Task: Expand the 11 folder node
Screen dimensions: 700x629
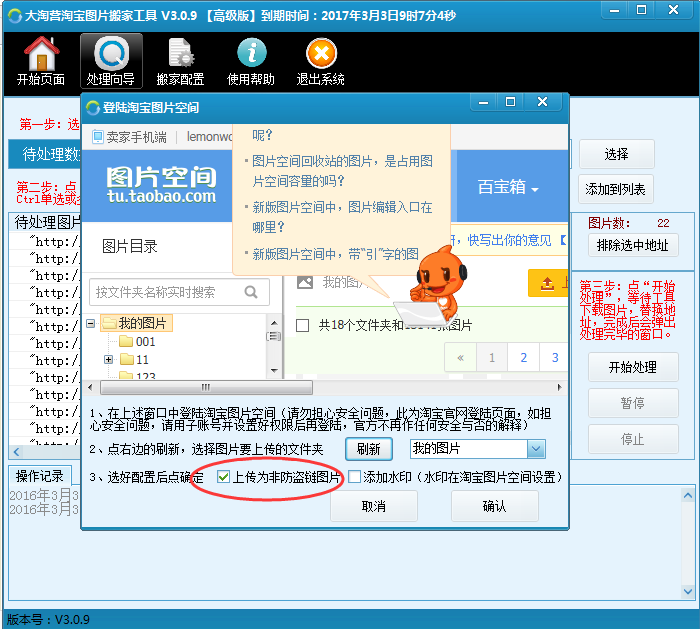Action: click(108, 359)
